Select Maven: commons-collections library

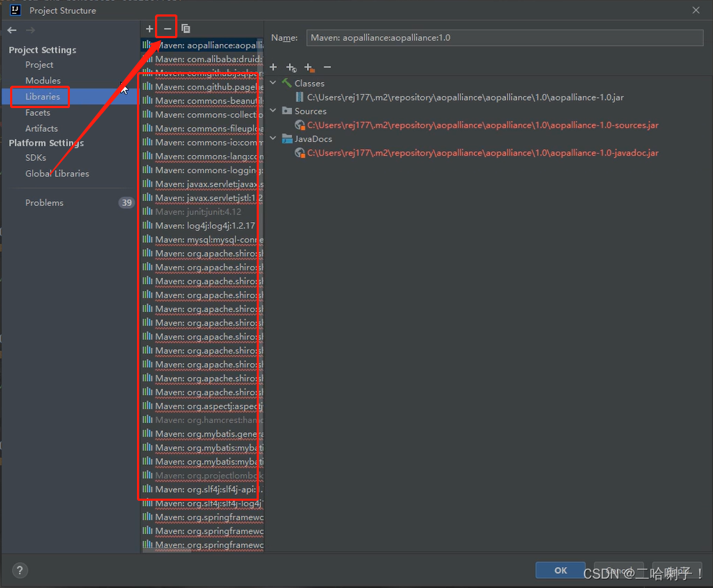coord(203,115)
